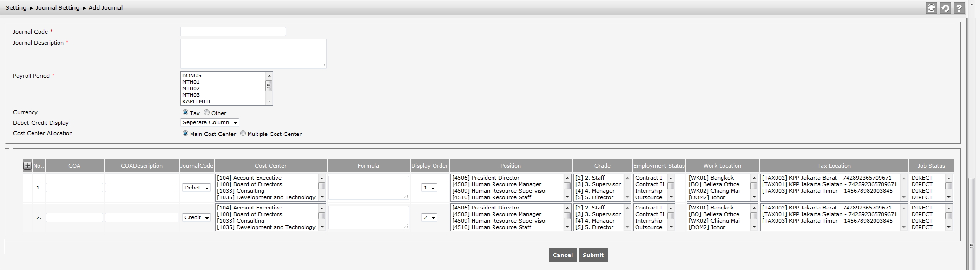Open the Debet journal code dropdown in row 1

pyautogui.click(x=196, y=188)
